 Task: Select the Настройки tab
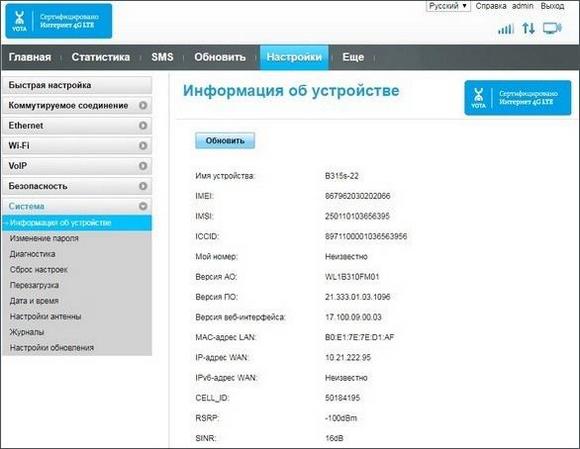point(294,57)
